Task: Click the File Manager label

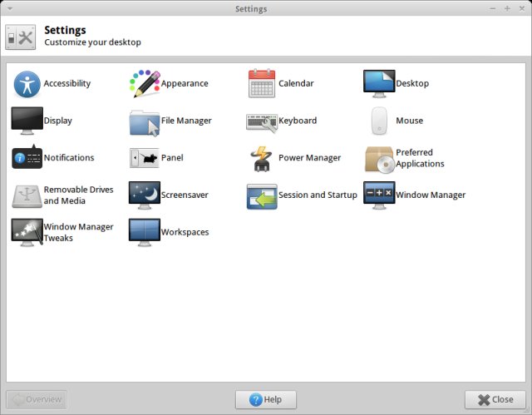Action: click(x=186, y=121)
